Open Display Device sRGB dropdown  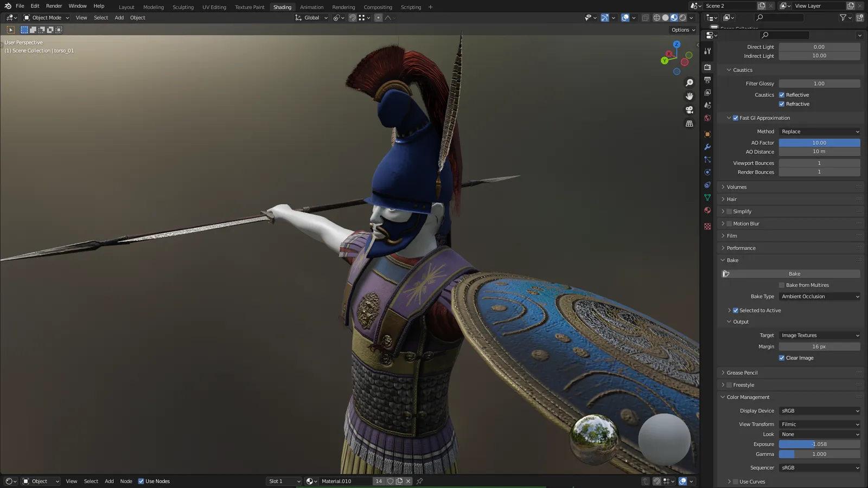(x=820, y=411)
